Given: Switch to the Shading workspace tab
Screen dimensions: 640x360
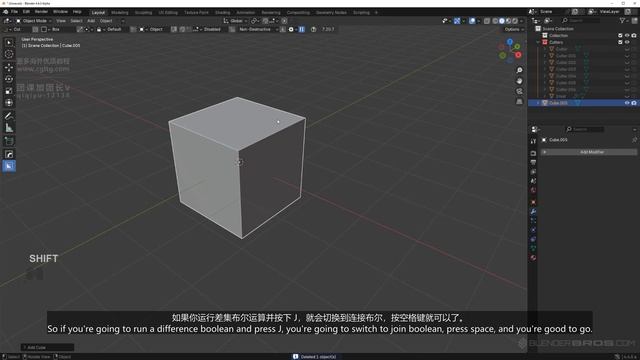Looking at the screenshot, I should (222, 13).
